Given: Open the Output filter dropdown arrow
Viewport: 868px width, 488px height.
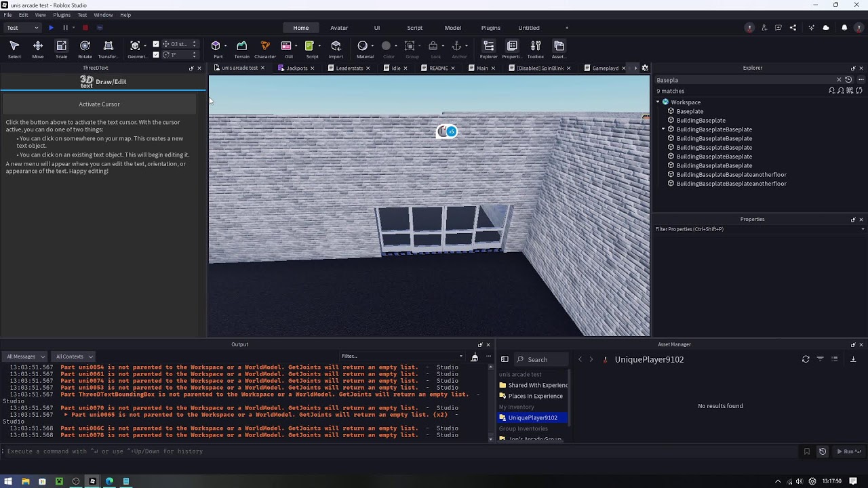Looking at the screenshot, I should click(x=461, y=357).
